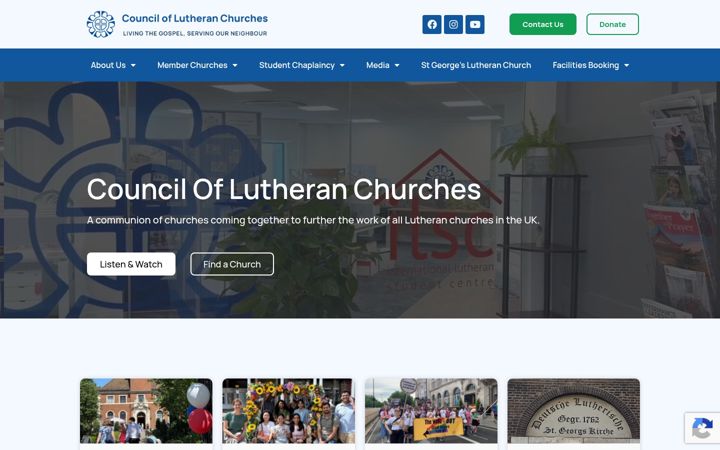The height and width of the screenshot is (450, 720).
Task: Expand the Facilities Booking dropdown arrow
Action: [626, 65]
